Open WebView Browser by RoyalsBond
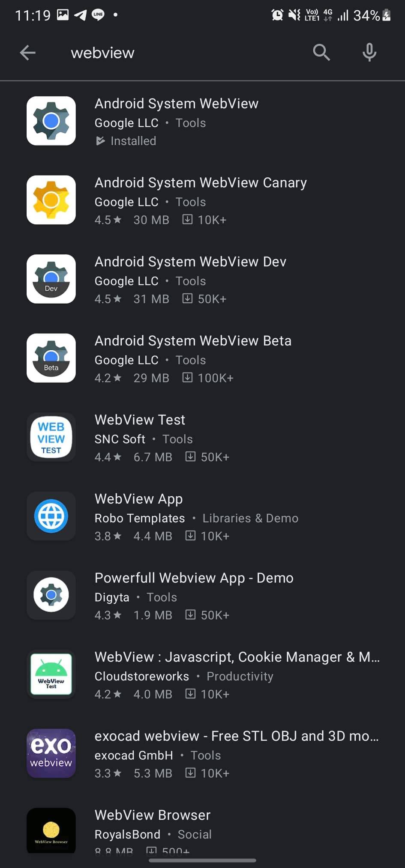Viewport: 405px width, 868px height. click(153, 815)
